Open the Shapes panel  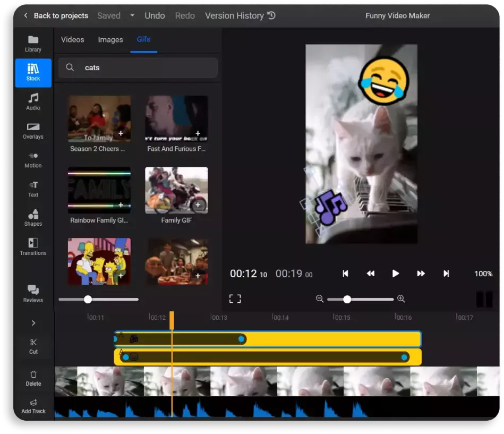(33, 217)
